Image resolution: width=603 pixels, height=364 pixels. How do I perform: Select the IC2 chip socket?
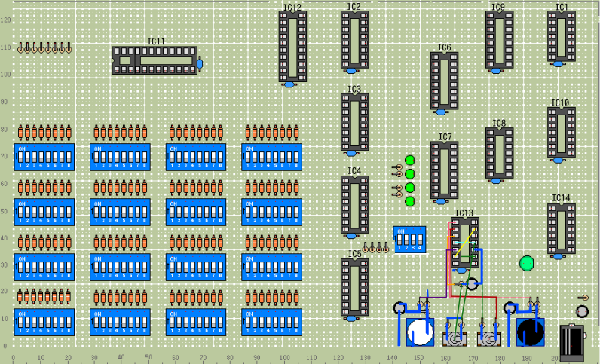[x=354, y=40]
